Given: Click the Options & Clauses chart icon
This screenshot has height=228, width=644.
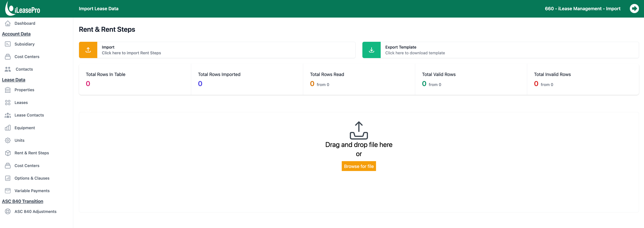Looking at the screenshot, I should coord(8,178).
